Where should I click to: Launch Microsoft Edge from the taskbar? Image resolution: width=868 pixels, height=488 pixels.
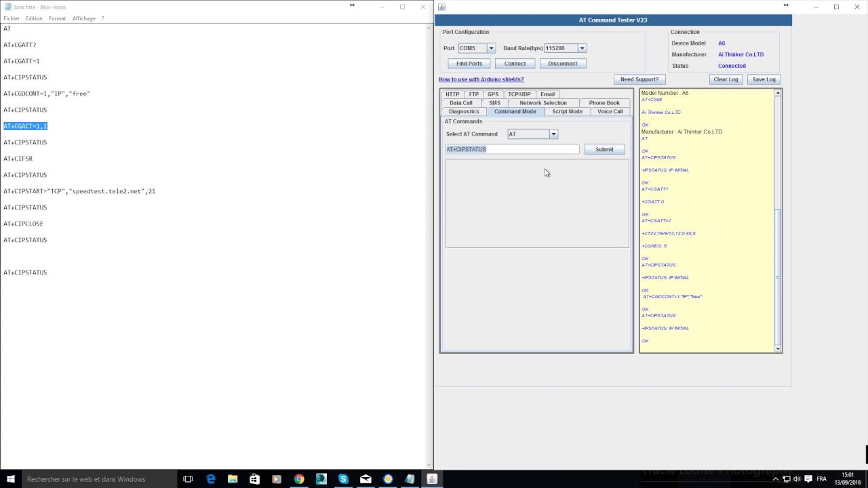(x=211, y=479)
